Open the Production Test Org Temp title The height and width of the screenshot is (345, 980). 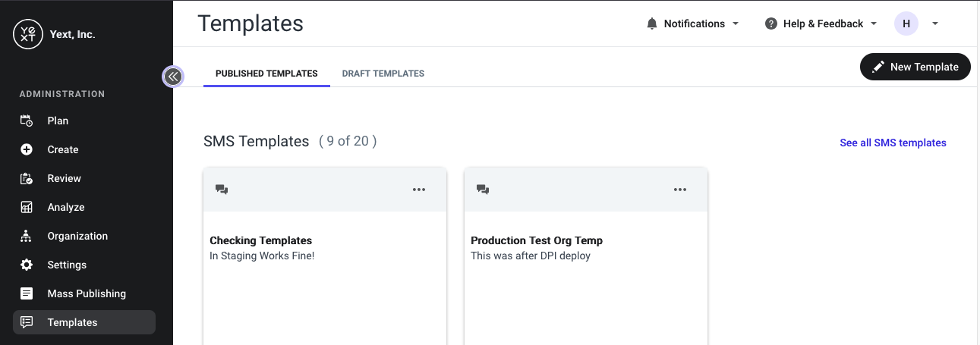click(x=537, y=240)
